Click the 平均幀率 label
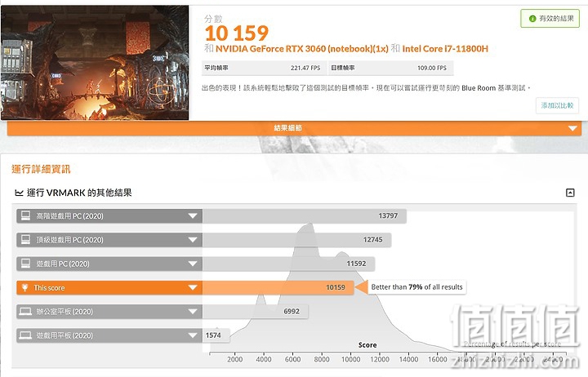Screen dimensions: 588x377 216,68
